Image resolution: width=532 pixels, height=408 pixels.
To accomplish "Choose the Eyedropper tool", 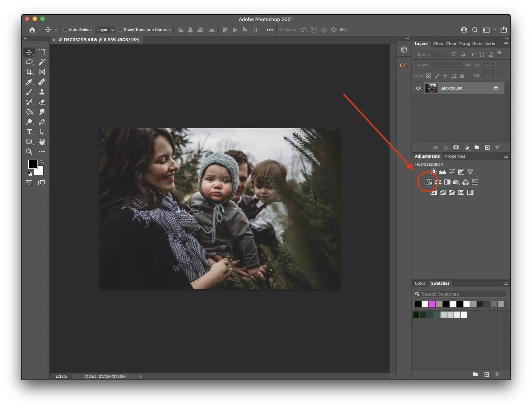I will 29,82.
